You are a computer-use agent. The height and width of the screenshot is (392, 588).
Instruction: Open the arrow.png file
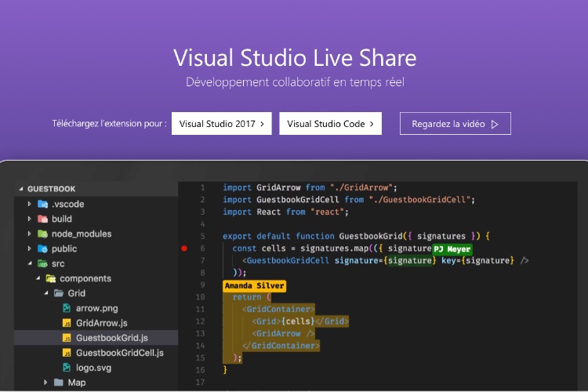click(96, 308)
